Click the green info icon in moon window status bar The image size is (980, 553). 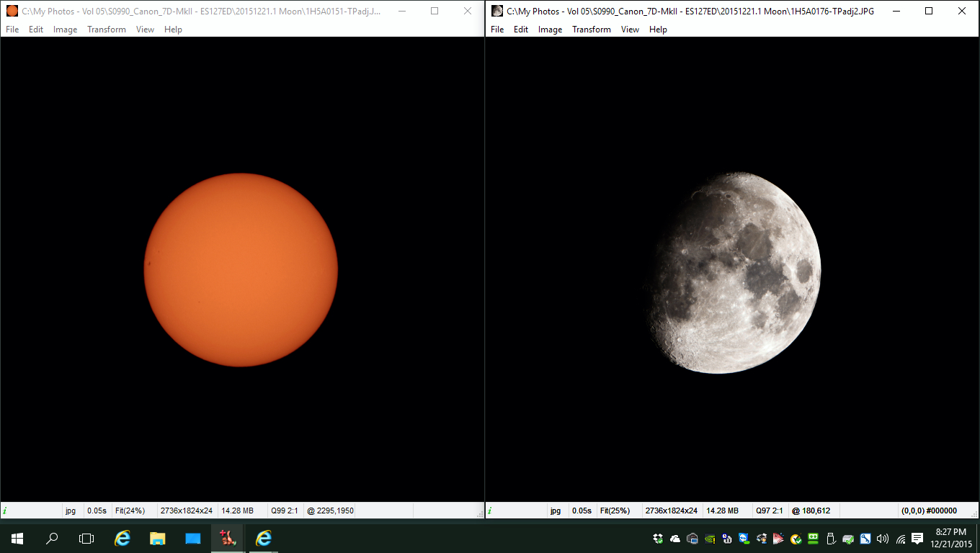(x=491, y=511)
